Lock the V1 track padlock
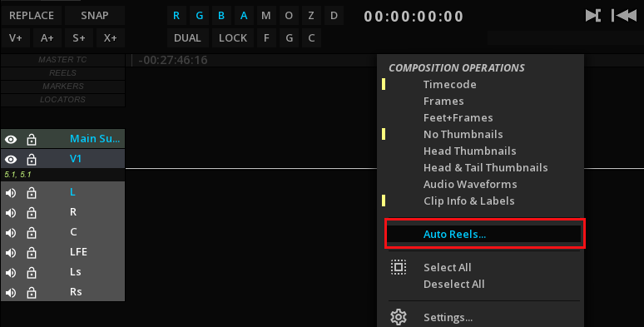The image size is (644, 327). click(x=32, y=160)
